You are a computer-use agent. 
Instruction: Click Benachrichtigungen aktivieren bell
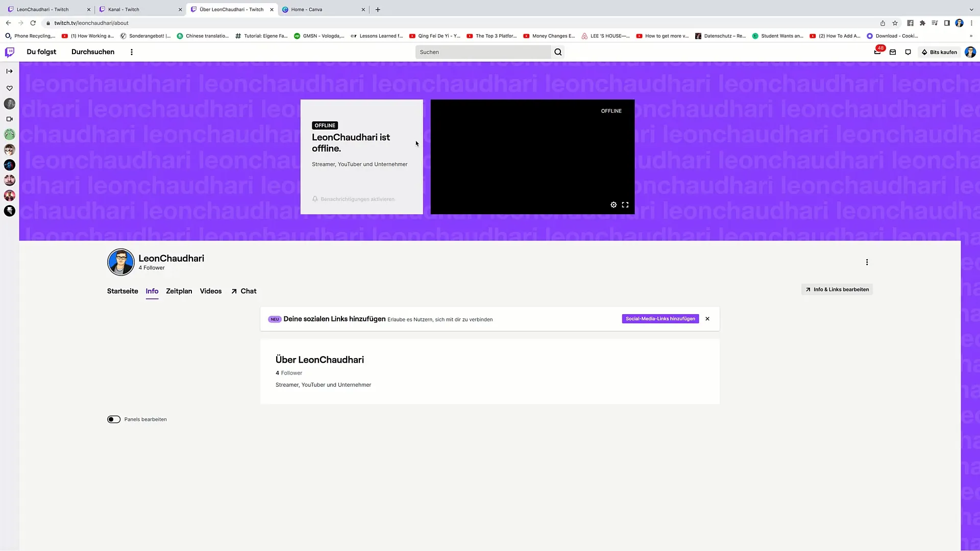point(353,199)
